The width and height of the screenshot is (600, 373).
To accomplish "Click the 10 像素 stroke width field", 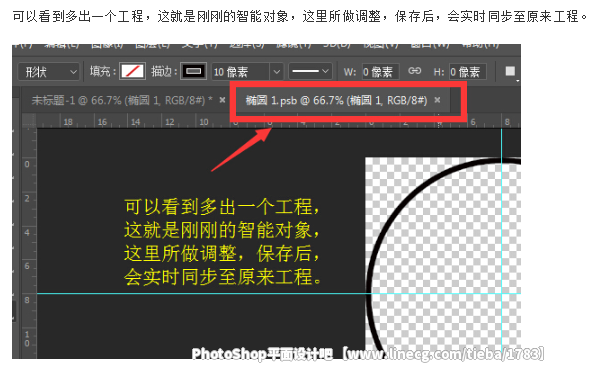I will tap(240, 72).
